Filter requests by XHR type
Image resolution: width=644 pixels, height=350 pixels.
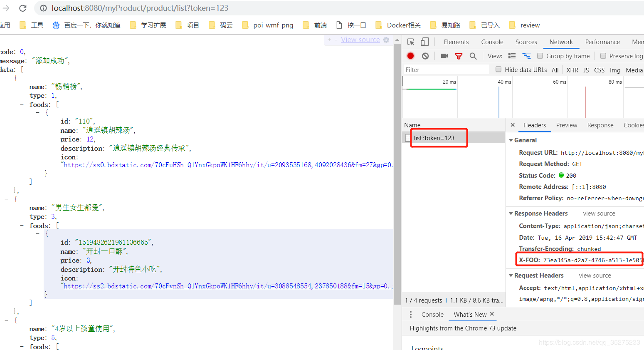click(x=572, y=70)
